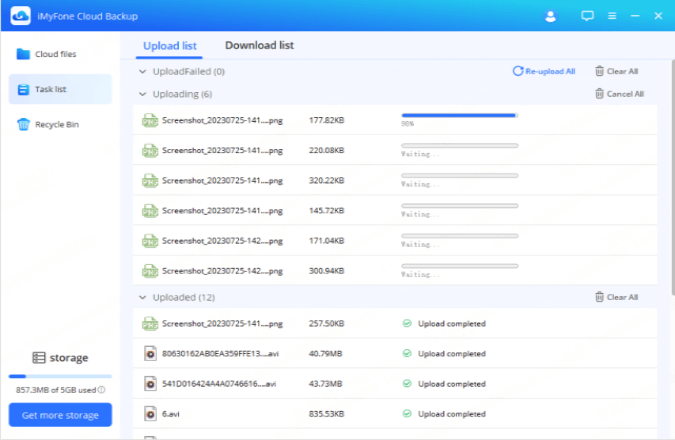Collapse the Uploaded (12) section

pyautogui.click(x=142, y=297)
